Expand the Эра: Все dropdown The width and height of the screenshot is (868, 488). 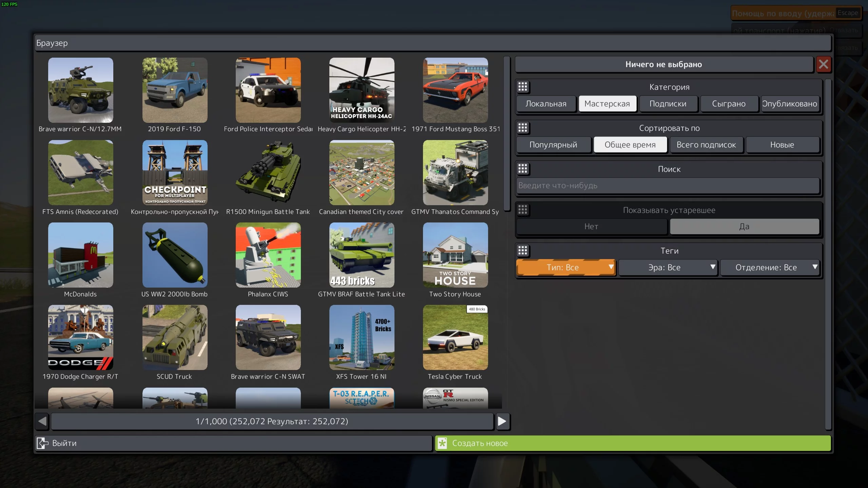[x=668, y=268]
